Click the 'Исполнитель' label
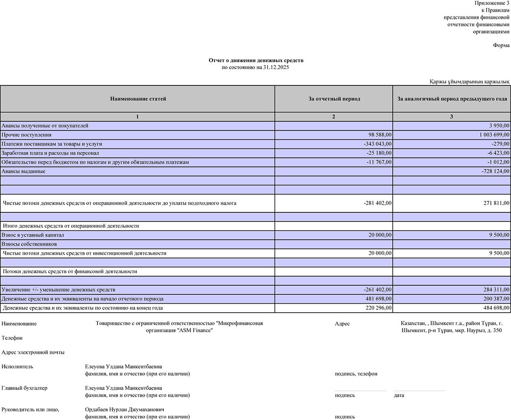The image size is (511, 420). pyautogui.click(x=17, y=366)
